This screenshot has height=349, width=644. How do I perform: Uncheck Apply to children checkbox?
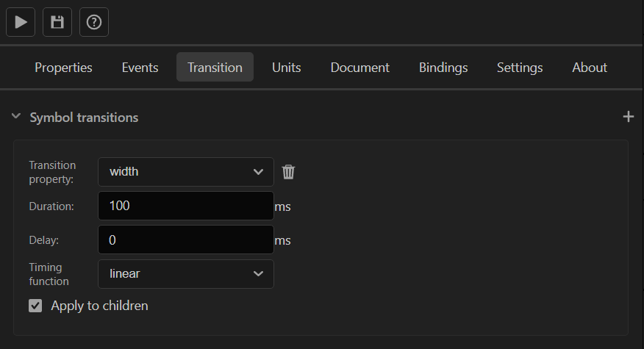[x=35, y=306]
